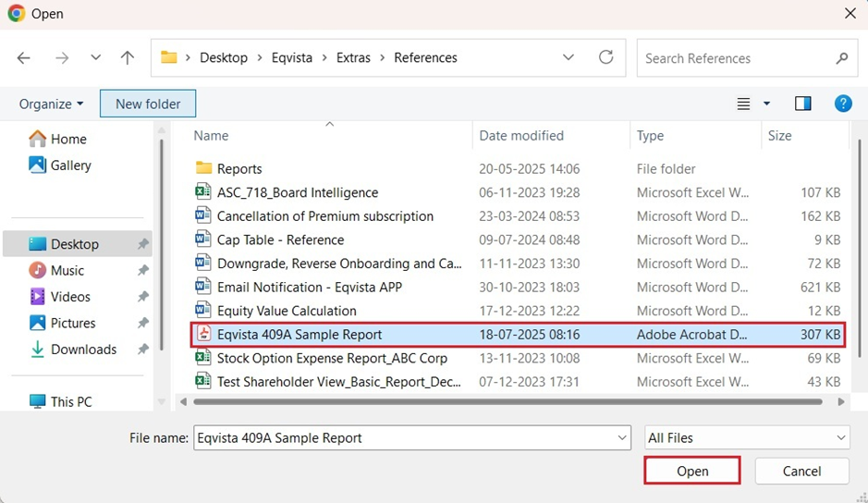
Task: Expand the address bar history dropdown
Action: tap(568, 57)
